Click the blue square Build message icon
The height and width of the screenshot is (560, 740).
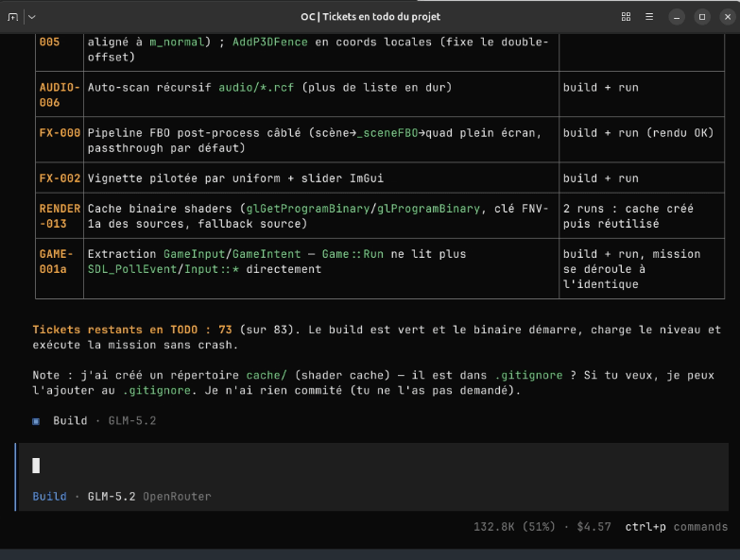[36, 421]
